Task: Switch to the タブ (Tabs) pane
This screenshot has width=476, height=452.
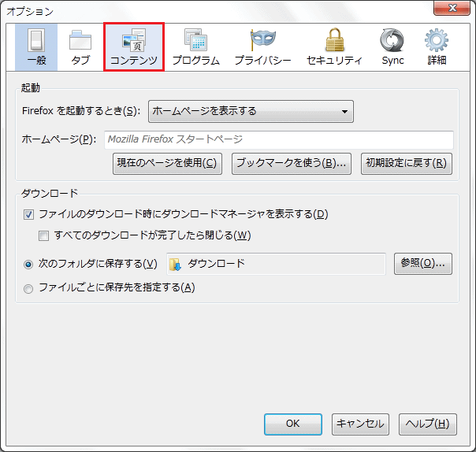Action: pyautogui.click(x=80, y=47)
